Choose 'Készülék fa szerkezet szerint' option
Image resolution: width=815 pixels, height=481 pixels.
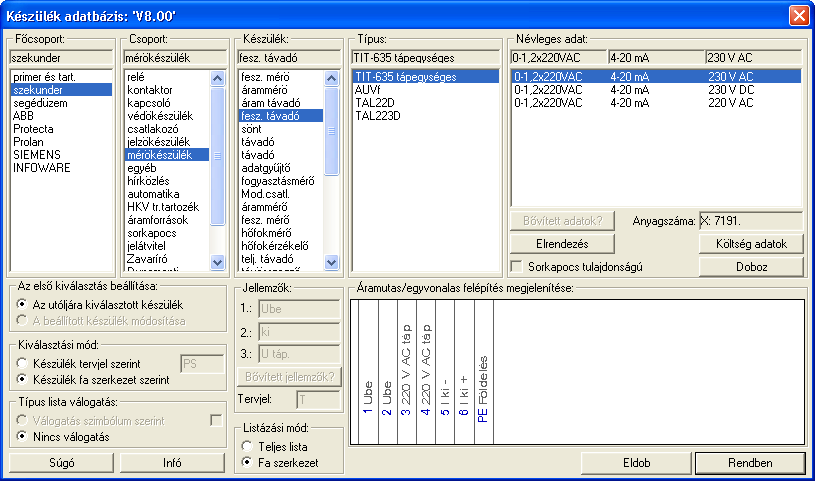pos(22,380)
